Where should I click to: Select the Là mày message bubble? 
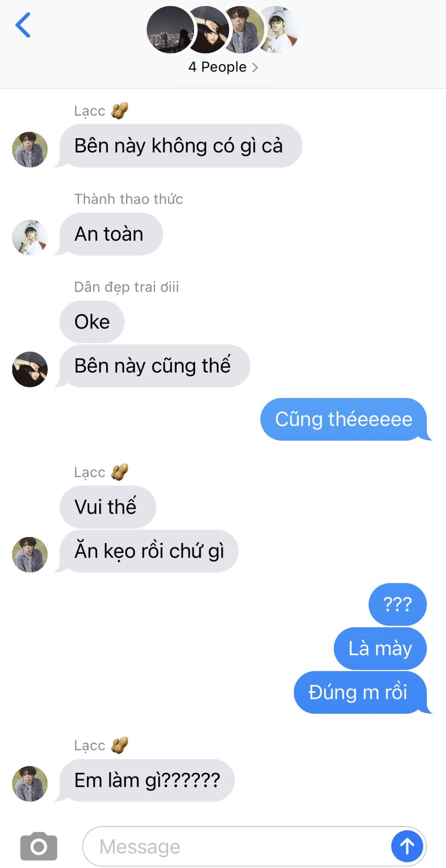click(380, 648)
